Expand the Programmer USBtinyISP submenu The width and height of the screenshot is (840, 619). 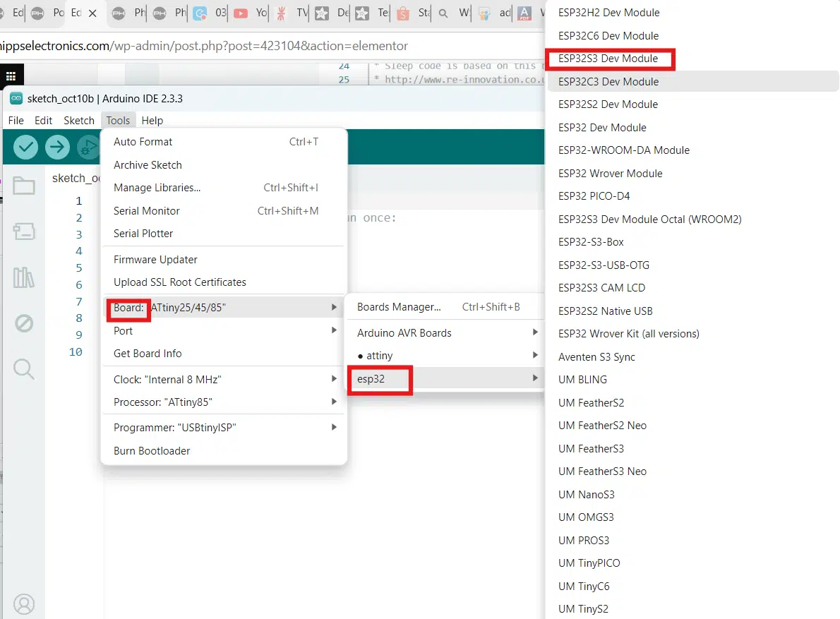coord(224,428)
